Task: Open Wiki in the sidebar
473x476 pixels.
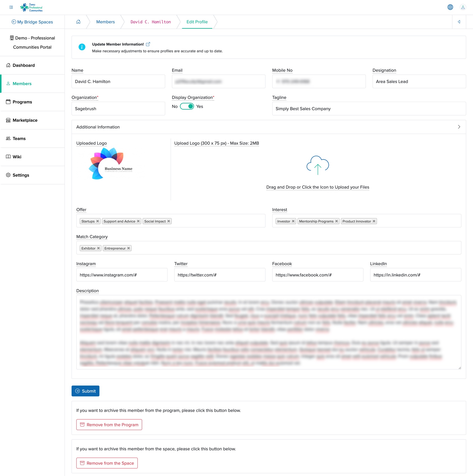Action: [32, 157]
